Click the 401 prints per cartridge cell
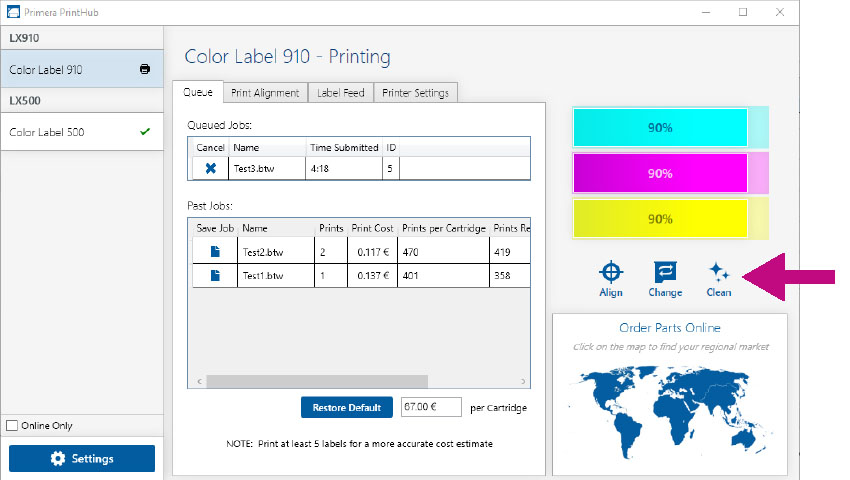 (x=443, y=276)
